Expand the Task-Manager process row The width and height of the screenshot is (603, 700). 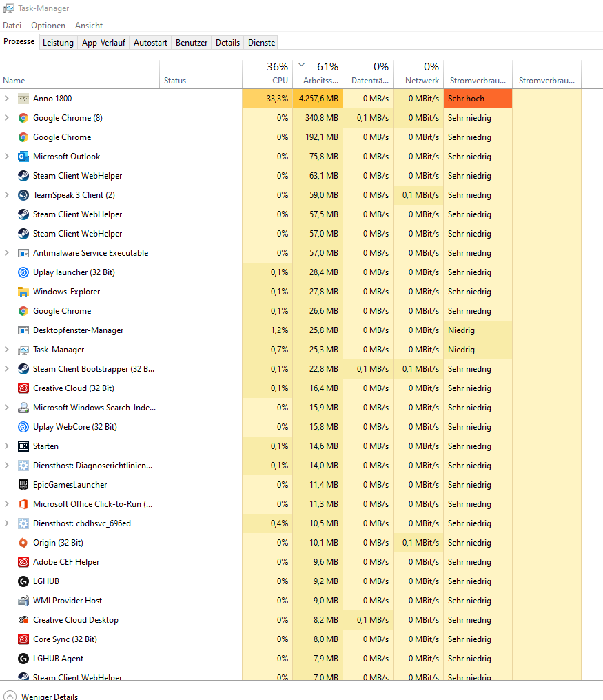pos(6,350)
